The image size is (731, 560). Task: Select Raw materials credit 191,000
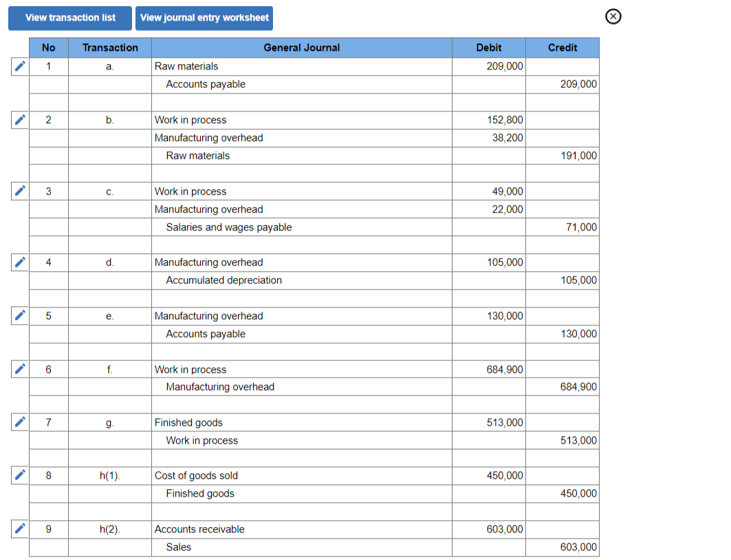[563, 155]
